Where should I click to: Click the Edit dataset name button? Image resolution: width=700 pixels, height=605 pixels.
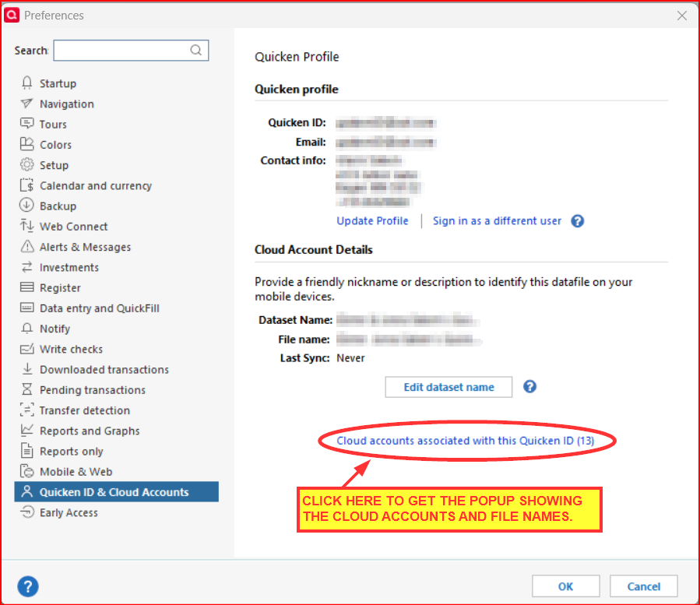448,387
